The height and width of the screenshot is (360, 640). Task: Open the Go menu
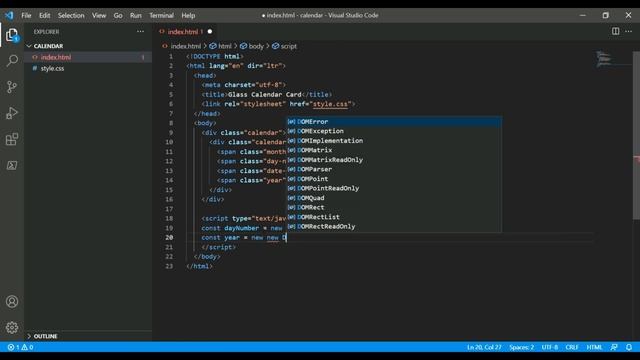click(x=118, y=16)
